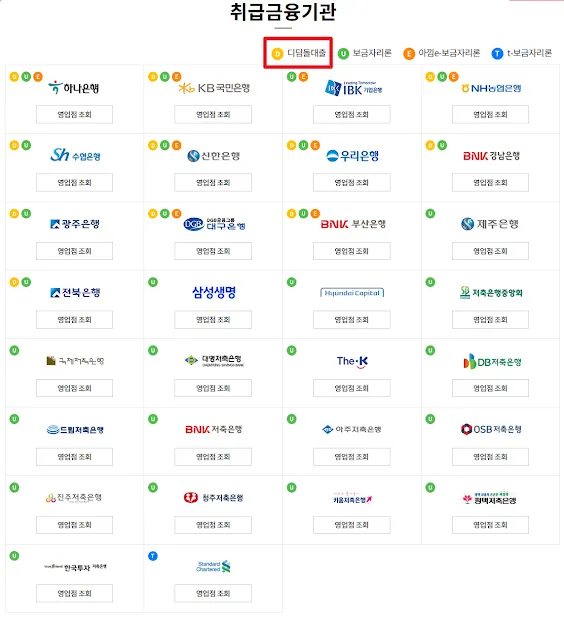Viewport: 564px width, 619px height.
Task: Click 영업점 조회 under 하나은행
Action: point(75,114)
